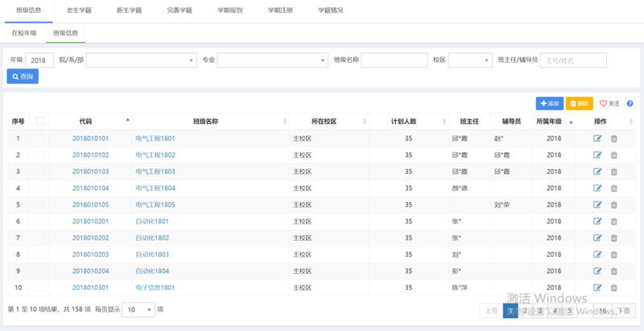
Task: Check the box for row 2018010101
Action: click(x=40, y=139)
